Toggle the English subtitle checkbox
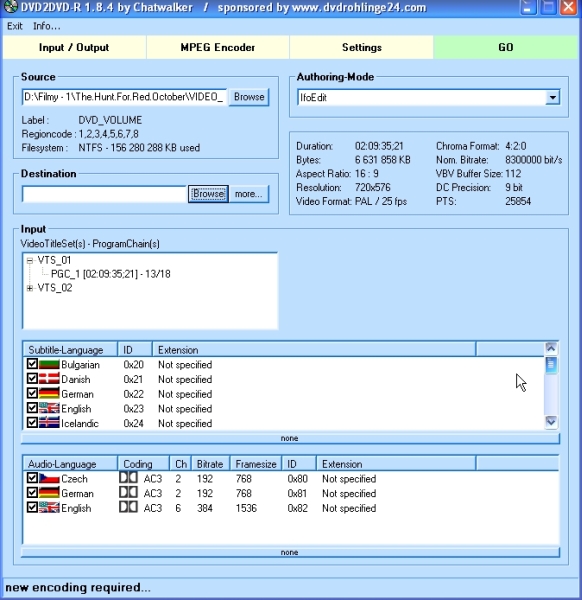The height and width of the screenshot is (600, 582). click(x=32, y=408)
